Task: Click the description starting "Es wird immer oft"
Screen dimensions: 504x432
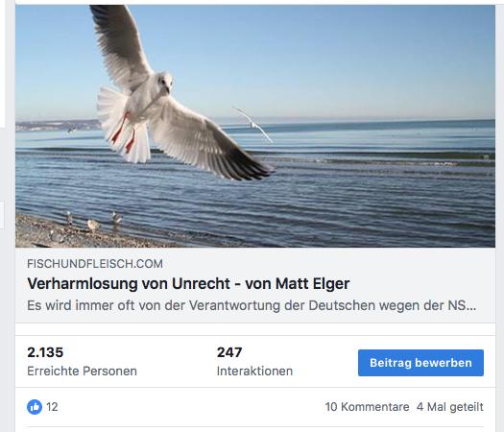Action: [252, 305]
